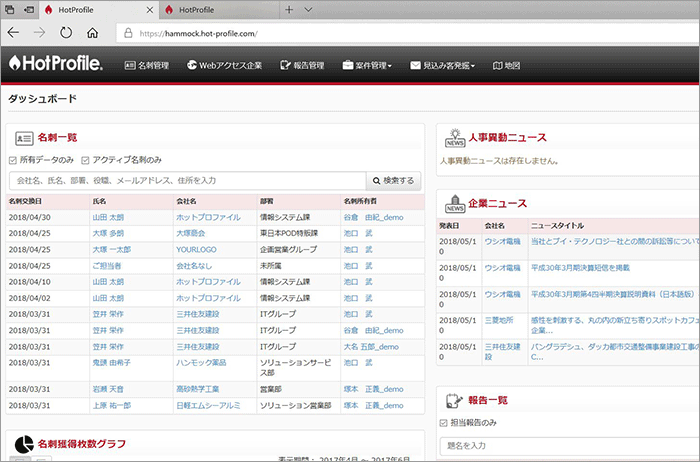Click the pencil note icon beside 報告管理
The image size is (700, 462).
285,65
